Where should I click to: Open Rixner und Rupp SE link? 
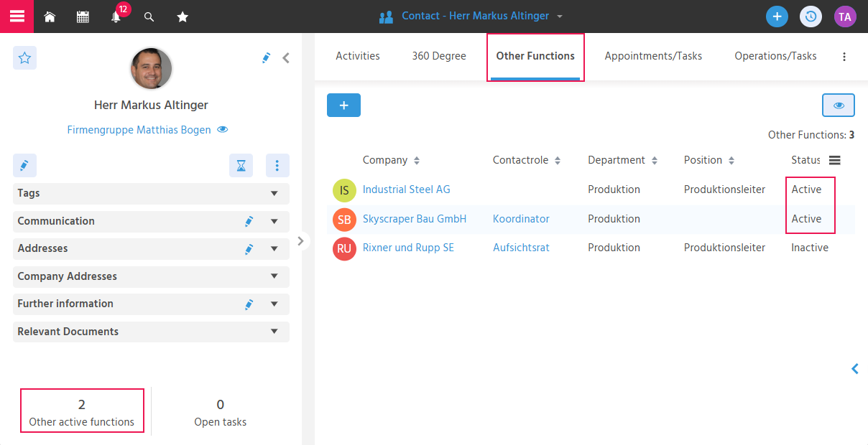[408, 248]
